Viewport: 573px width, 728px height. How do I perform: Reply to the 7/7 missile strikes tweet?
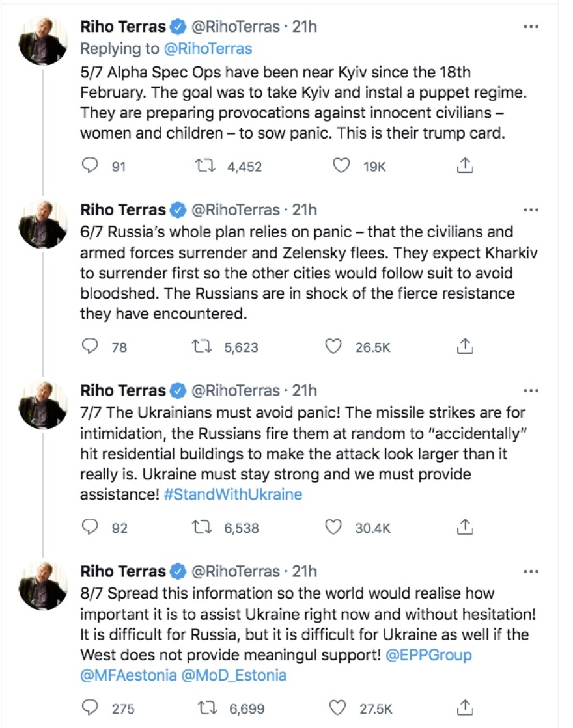coord(89,528)
